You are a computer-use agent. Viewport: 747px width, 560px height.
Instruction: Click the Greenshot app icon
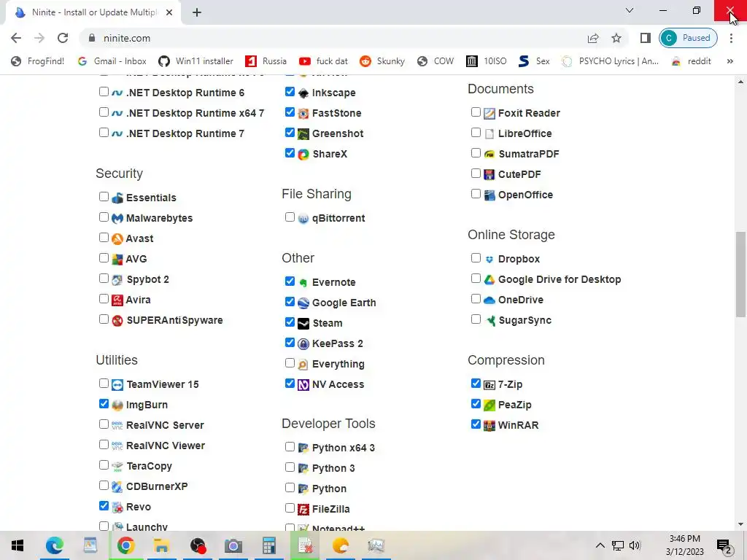(303, 134)
